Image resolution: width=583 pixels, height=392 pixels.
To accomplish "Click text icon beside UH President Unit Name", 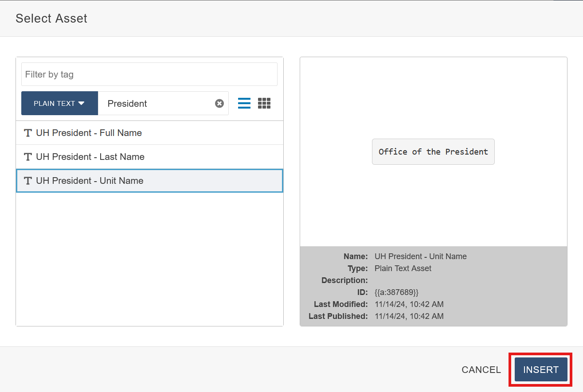I will coord(28,181).
